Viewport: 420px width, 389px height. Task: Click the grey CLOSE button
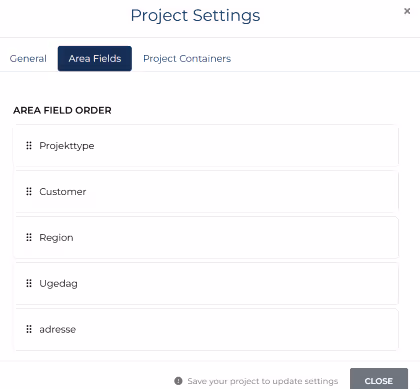379,380
